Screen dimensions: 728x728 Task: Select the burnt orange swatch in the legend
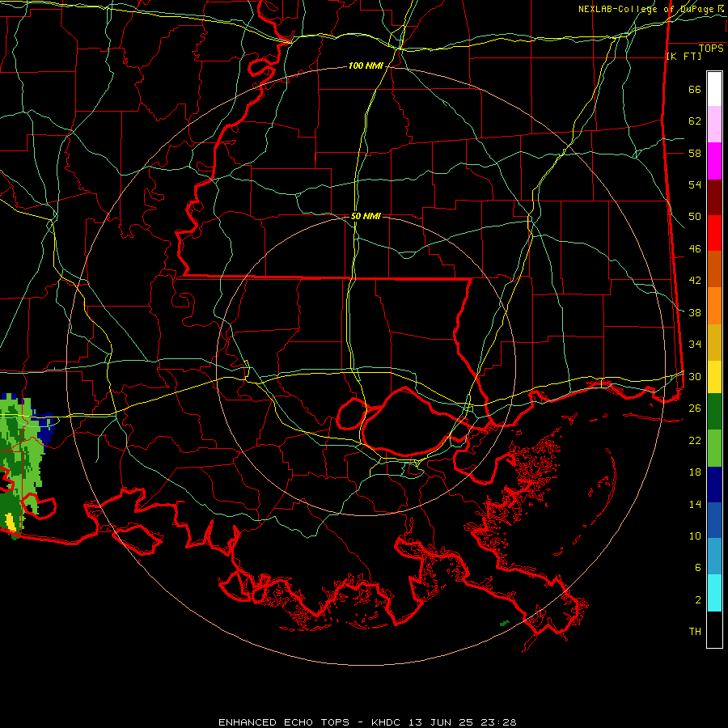(x=714, y=269)
